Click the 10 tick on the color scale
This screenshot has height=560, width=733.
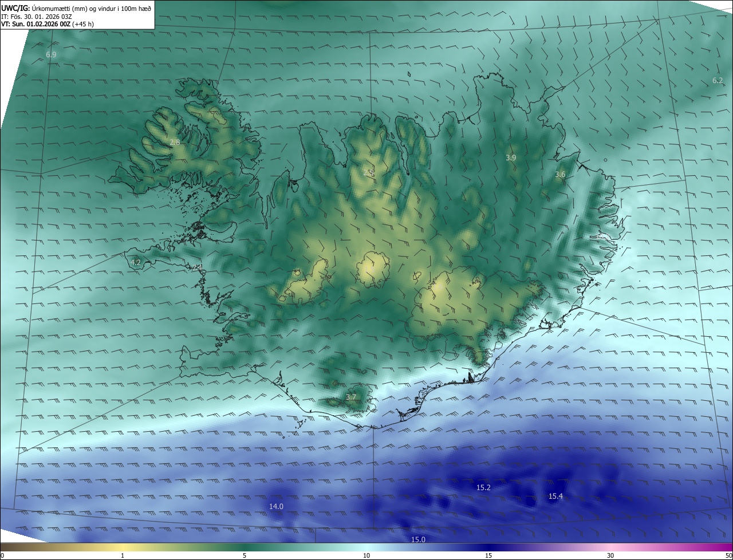[x=366, y=555]
